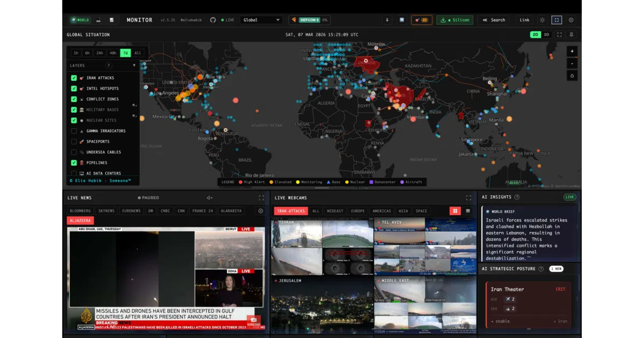This screenshot has width=644, height=338.
Task: Enable the Spaceports layer
Action: [x=74, y=142]
